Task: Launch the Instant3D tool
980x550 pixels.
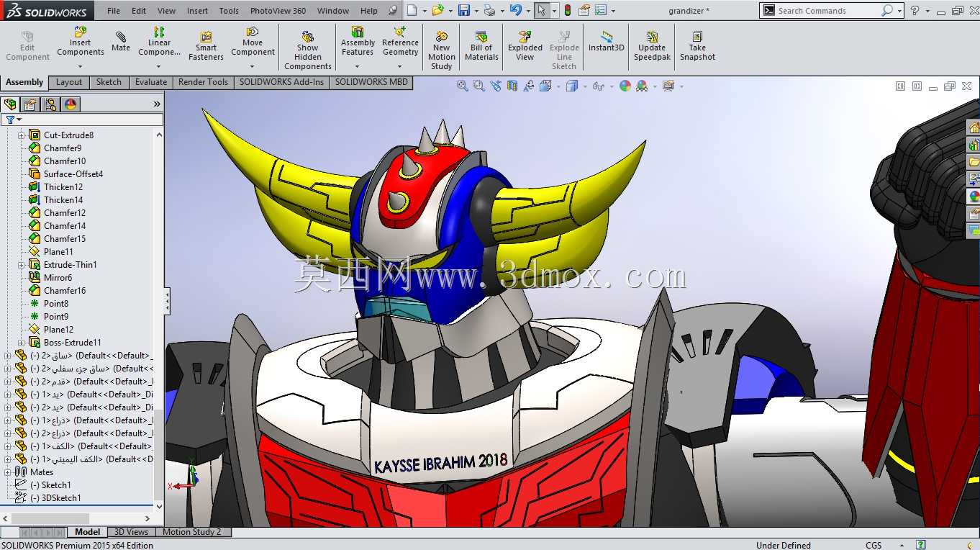Action: 607,42
